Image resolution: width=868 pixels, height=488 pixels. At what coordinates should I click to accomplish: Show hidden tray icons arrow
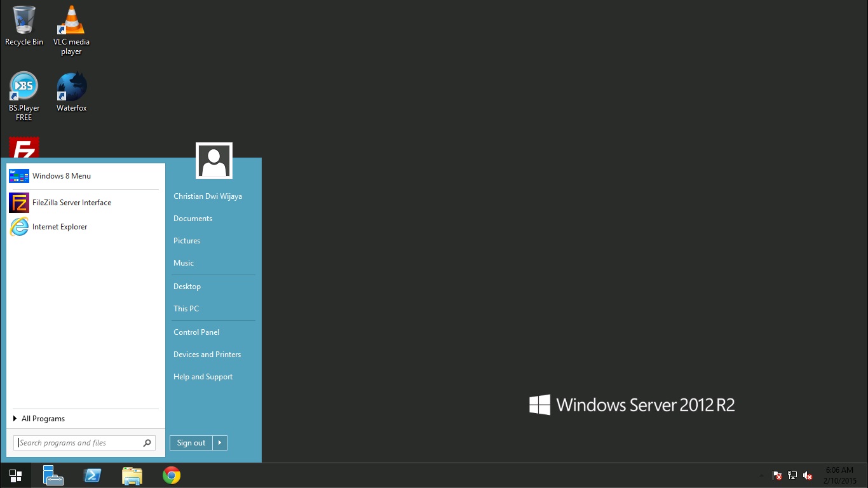761,475
